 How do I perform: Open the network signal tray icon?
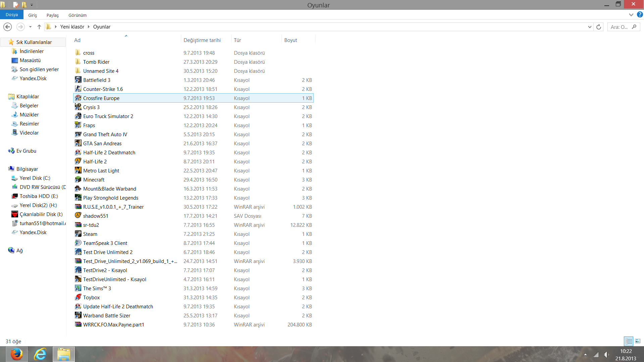click(596, 355)
